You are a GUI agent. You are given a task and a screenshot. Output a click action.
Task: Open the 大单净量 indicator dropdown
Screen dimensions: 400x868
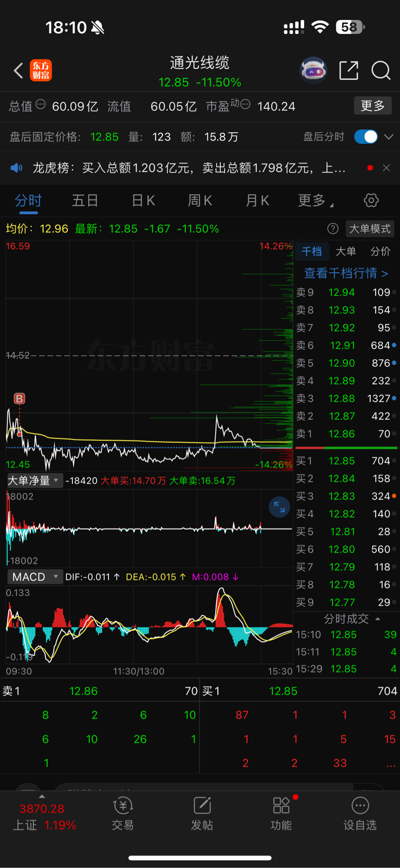[34, 481]
